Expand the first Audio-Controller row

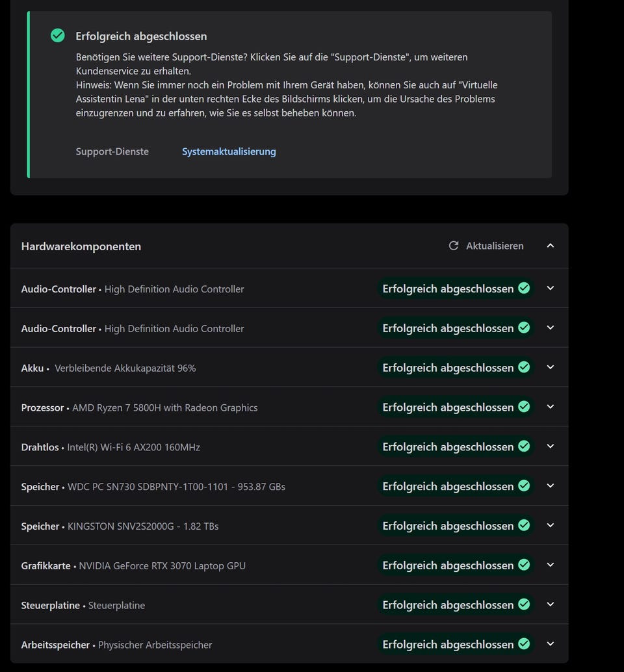click(x=551, y=289)
